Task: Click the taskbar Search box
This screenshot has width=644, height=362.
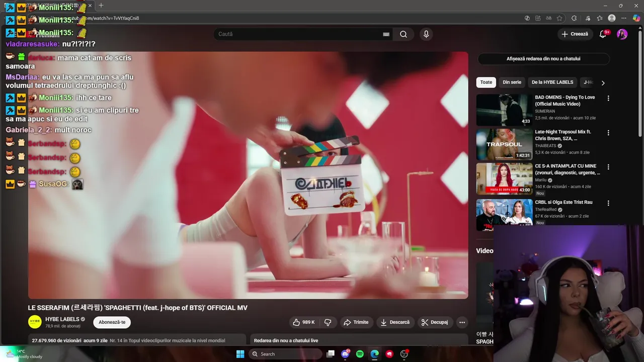Action: tap(285, 354)
